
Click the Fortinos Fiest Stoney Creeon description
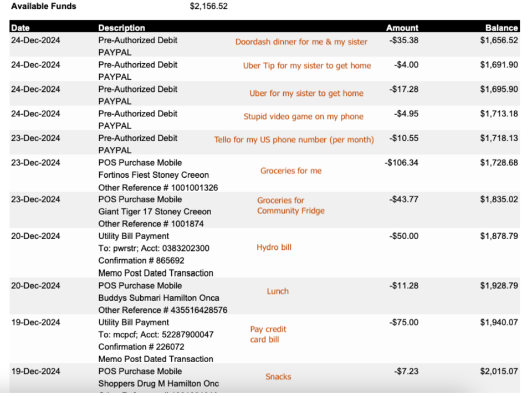(154, 175)
